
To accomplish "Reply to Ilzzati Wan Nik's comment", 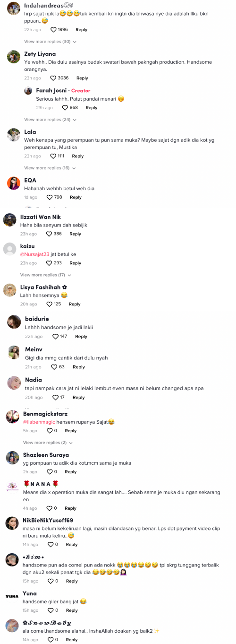I will [x=76, y=234].
